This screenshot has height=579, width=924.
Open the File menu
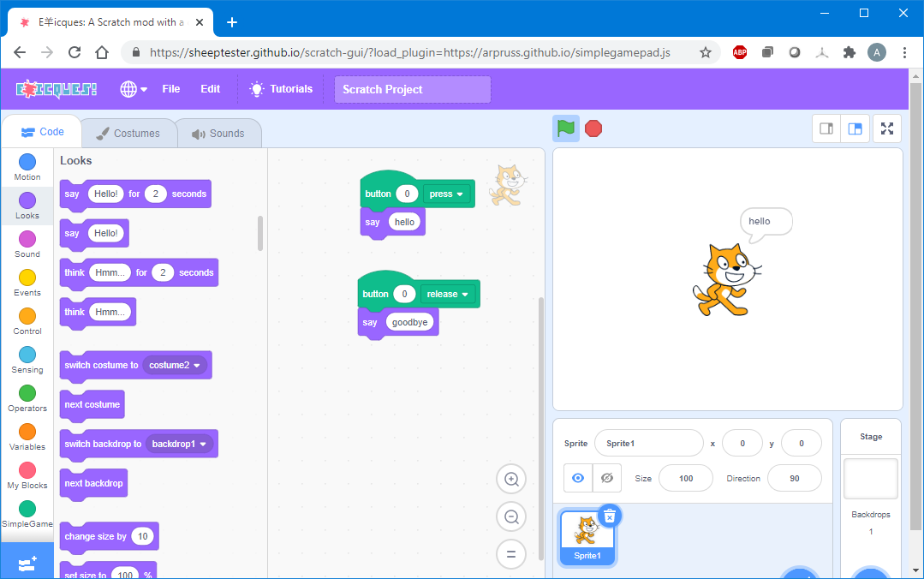point(170,88)
